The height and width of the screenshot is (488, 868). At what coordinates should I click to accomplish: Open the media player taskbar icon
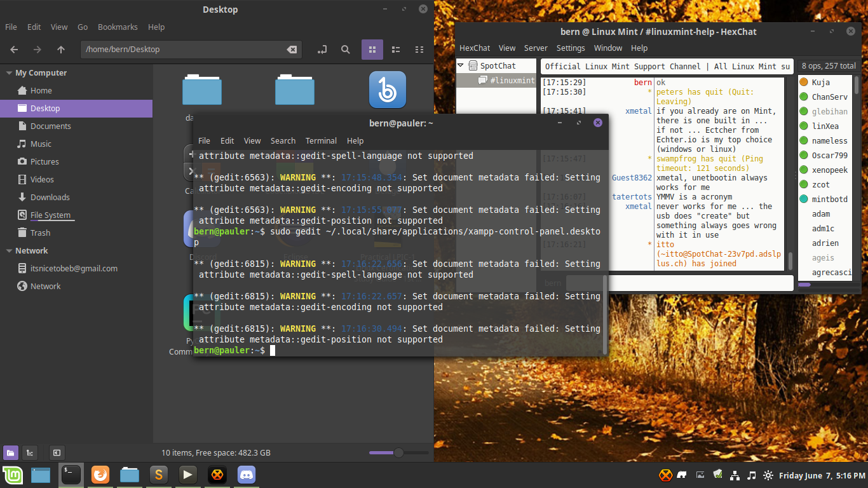[187, 475]
